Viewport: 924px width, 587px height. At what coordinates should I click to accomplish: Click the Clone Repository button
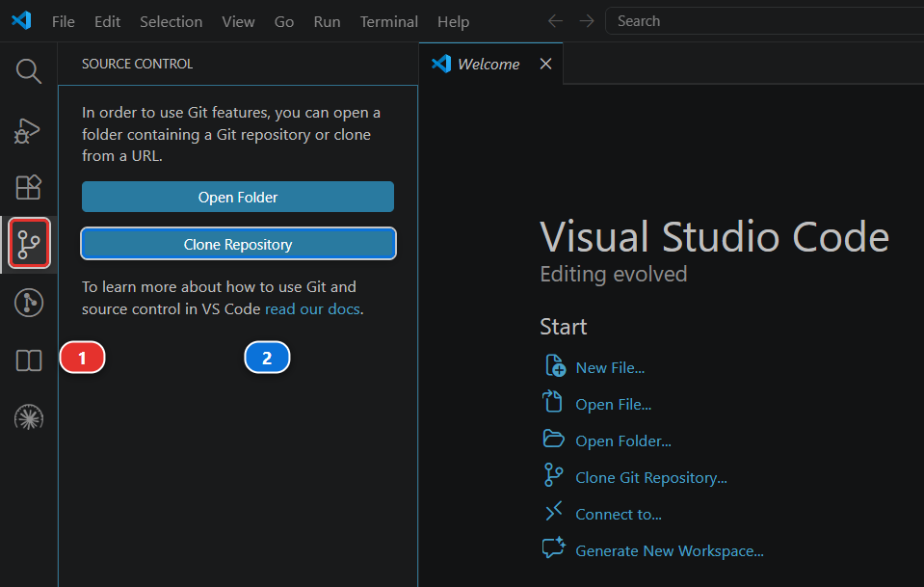[238, 244]
